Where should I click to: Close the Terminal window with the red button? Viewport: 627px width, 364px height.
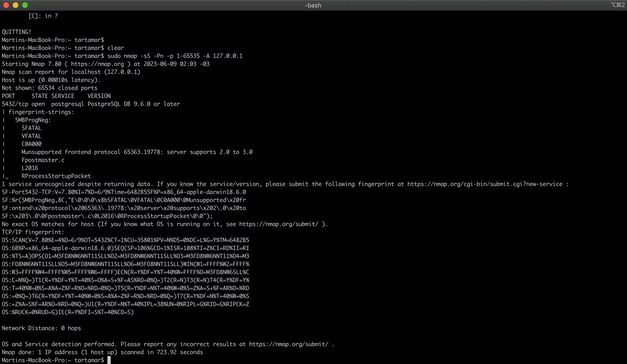[6, 5]
